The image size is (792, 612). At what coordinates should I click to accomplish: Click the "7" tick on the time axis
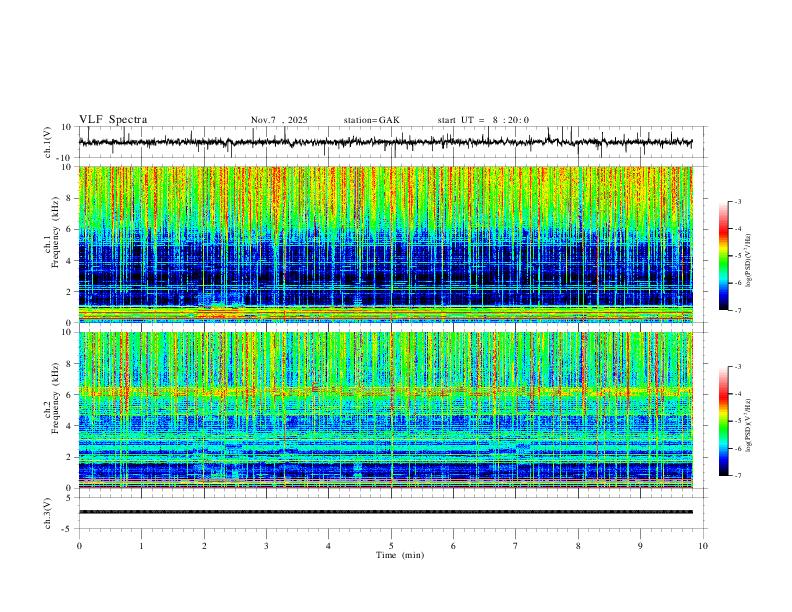516,546
